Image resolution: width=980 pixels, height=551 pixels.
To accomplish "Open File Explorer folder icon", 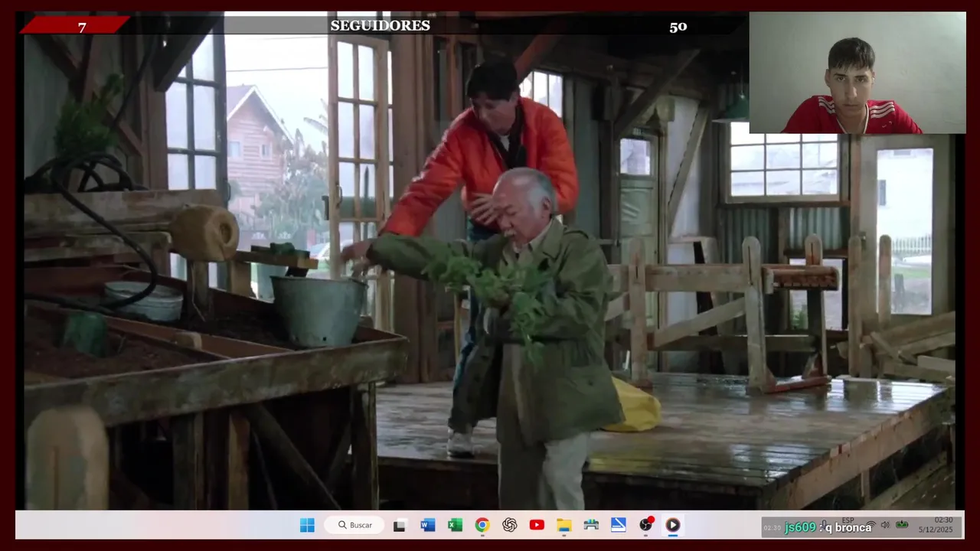I will (x=563, y=525).
